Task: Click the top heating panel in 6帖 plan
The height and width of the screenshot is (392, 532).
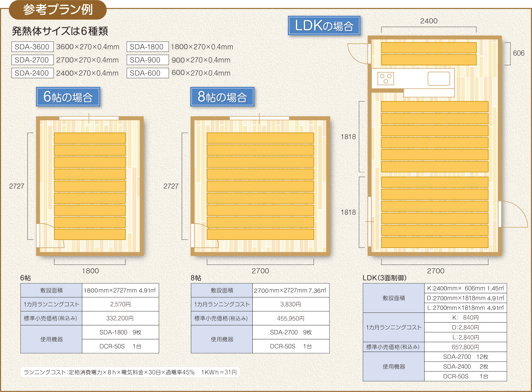Action: [x=90, y=138]
